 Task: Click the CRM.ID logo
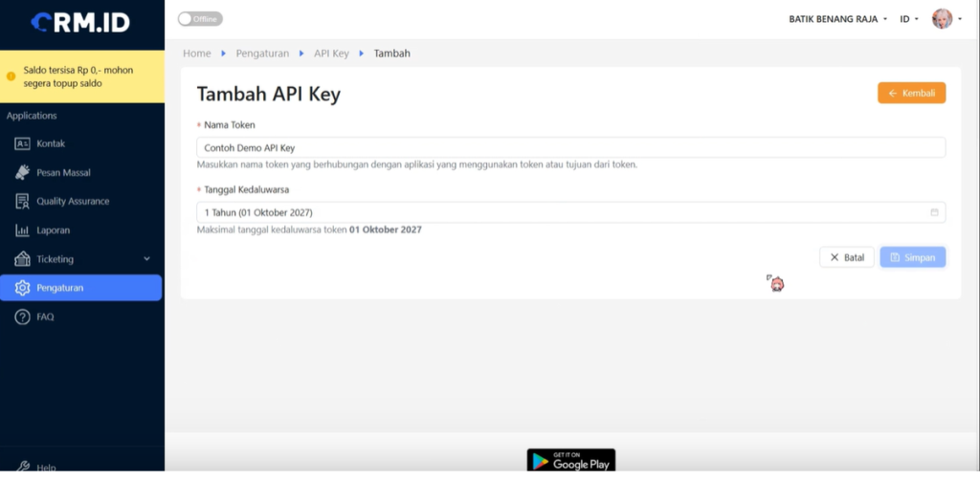[80, 23]
